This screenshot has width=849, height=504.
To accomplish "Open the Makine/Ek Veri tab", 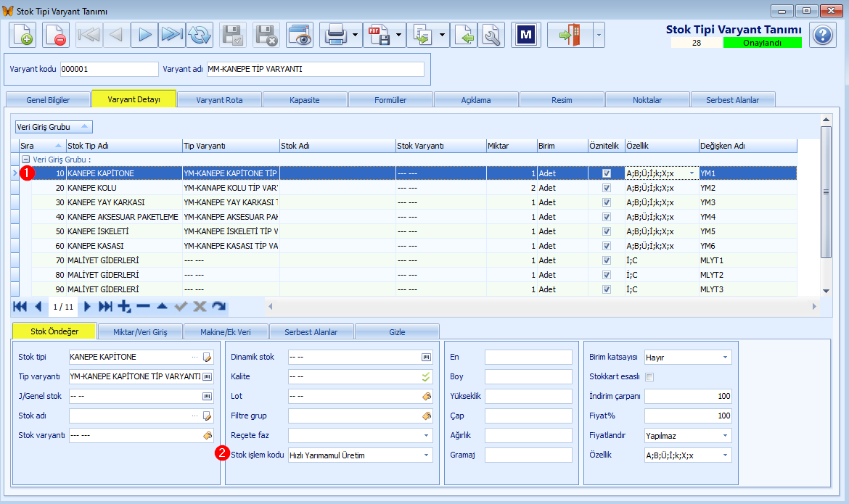I will coord(226,332).
